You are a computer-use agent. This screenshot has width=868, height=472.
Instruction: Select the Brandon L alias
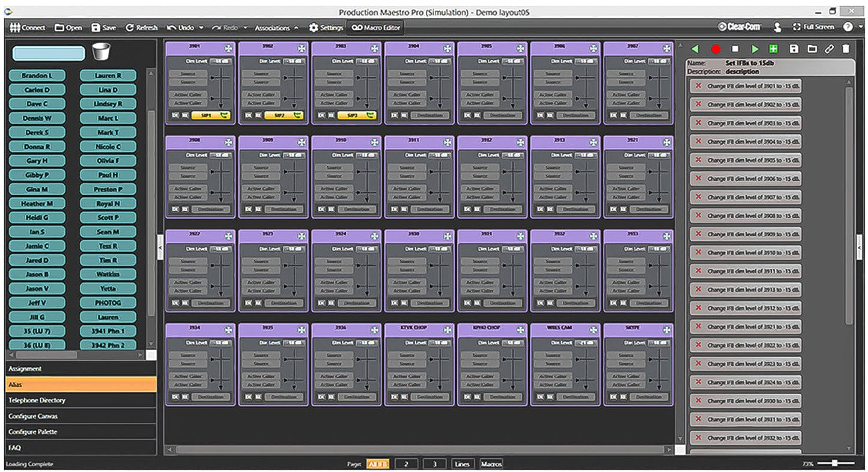point(37,76)
